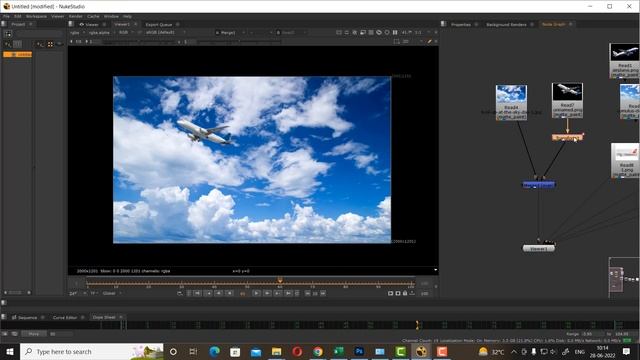Open the Opera browser from the taskbar
640x360 pixels.
[297, 351]
